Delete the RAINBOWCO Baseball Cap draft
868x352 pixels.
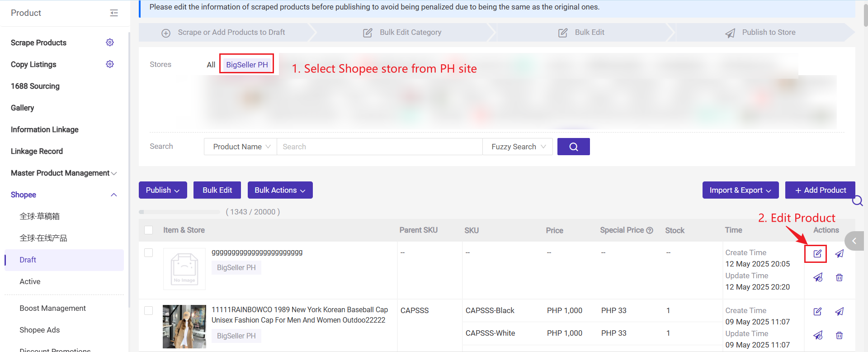click(x=839, y=335)
